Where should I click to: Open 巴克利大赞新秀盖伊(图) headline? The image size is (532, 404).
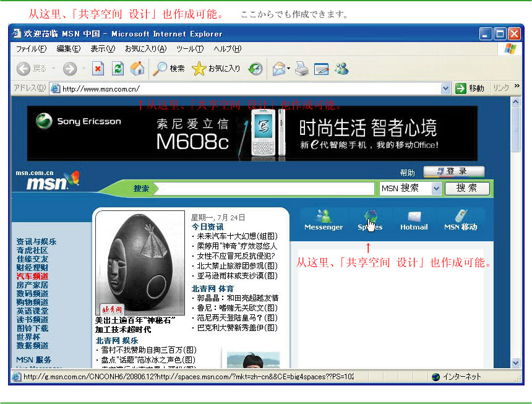click(237, 328)
